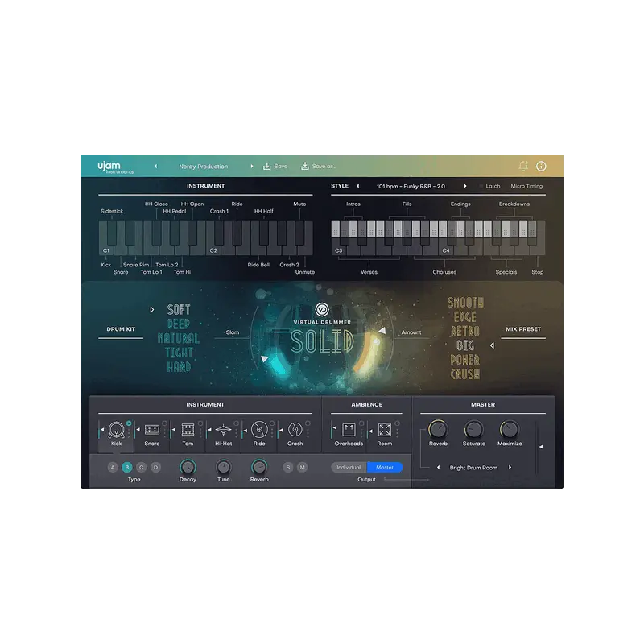The image size is (644, 644).
Task: Open the notifications bell icon
Action: coord(522,166)
